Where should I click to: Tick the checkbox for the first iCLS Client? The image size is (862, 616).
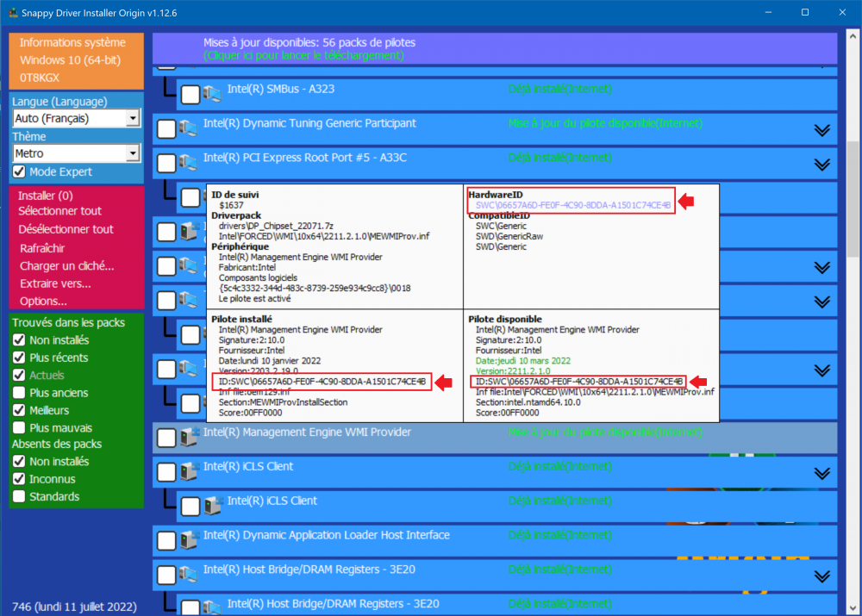pyautogui.click(x=166, y=472)
